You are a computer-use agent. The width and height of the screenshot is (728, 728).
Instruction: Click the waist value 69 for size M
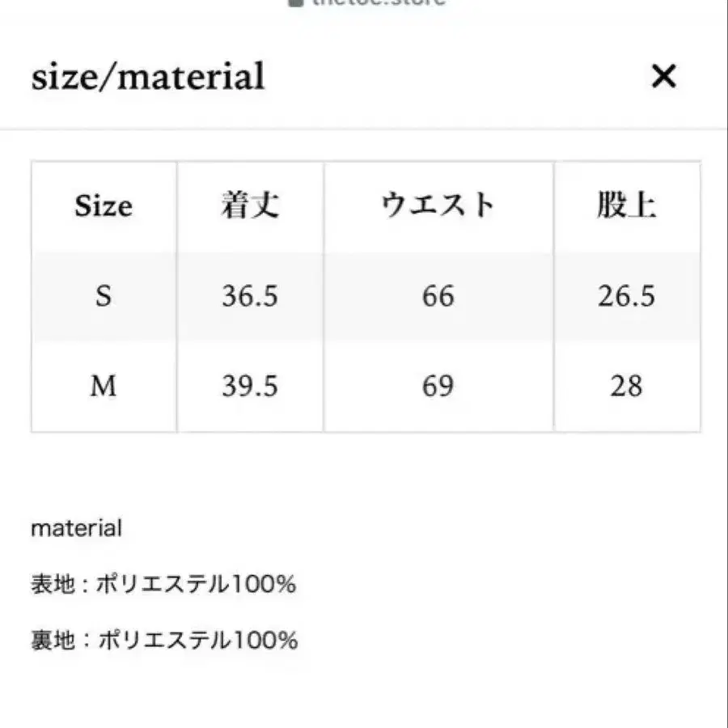[439, 386]
